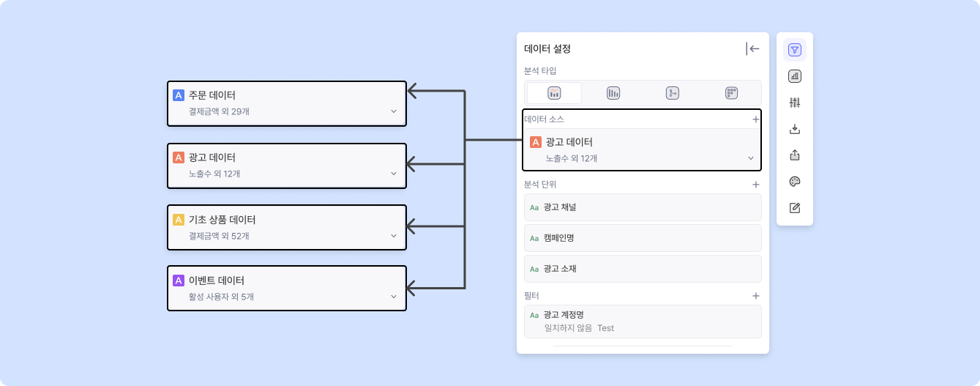Select the flow diagram analysis type
The image size is (980, 386).
point(673,93)
